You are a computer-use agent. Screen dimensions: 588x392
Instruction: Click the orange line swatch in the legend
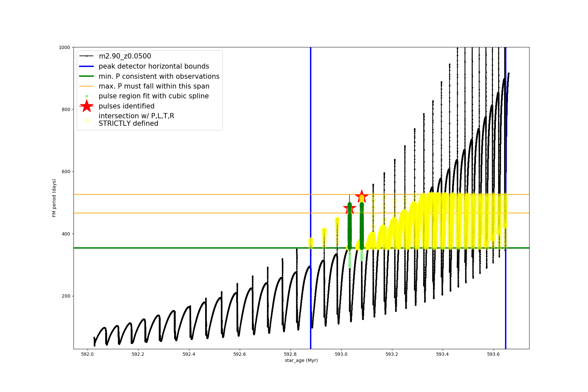(87, 86)
